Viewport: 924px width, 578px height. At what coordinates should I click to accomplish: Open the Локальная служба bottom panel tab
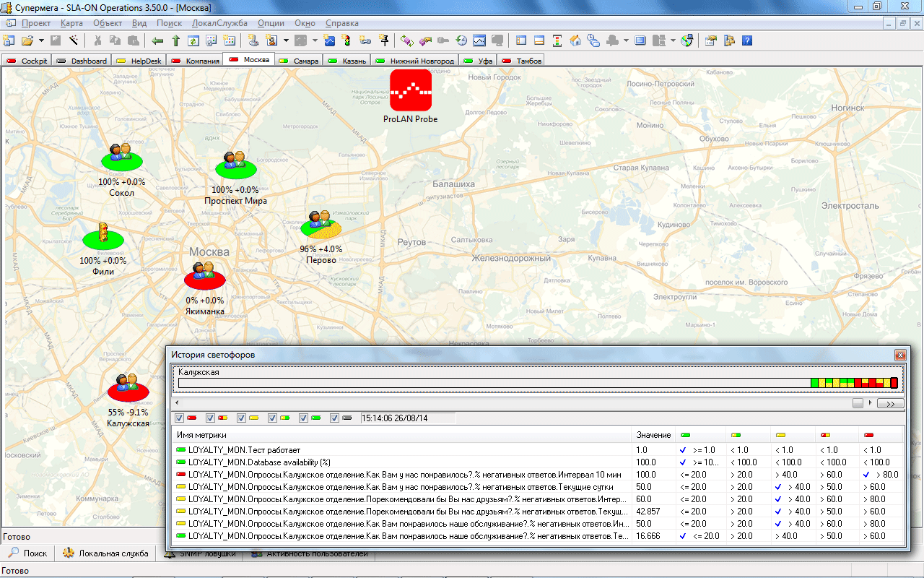(106, 553)
